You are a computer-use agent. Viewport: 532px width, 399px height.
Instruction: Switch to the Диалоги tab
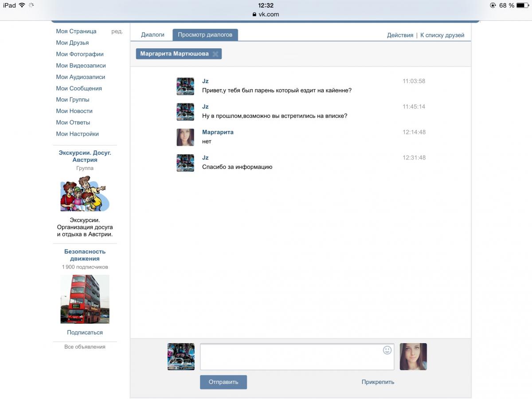point(153,35)
